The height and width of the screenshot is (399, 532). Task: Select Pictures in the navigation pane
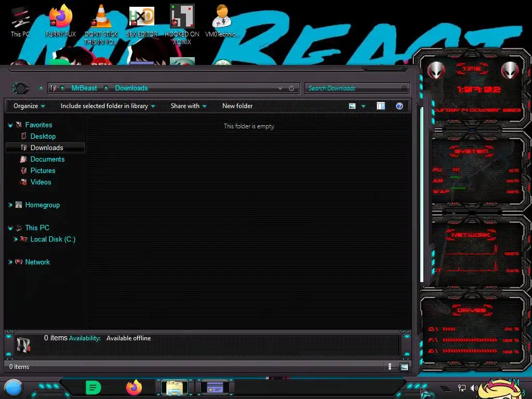click(x=43, y=170)
